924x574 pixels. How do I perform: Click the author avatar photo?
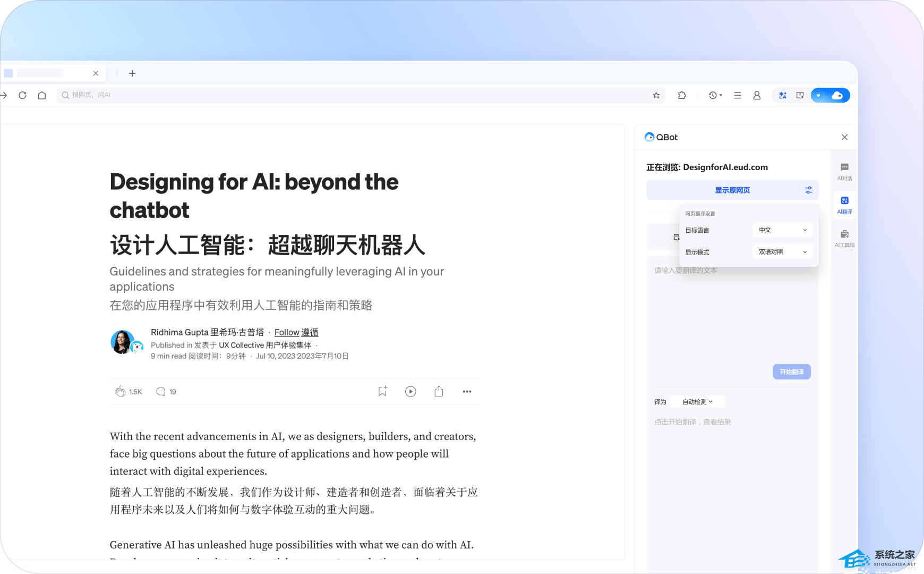[122, 342]
